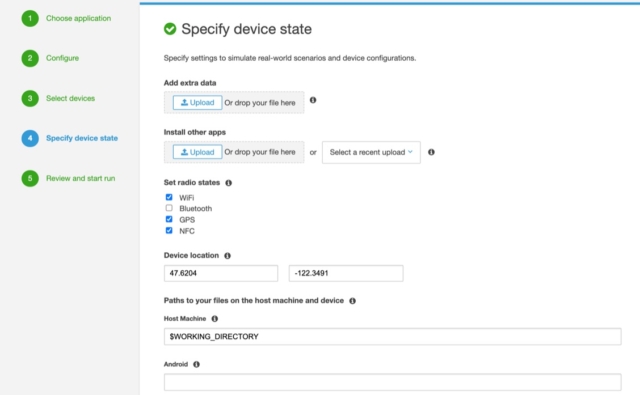Click step 1 circle for Choose application
Viewport: 640px width, 395px height.
30,18
